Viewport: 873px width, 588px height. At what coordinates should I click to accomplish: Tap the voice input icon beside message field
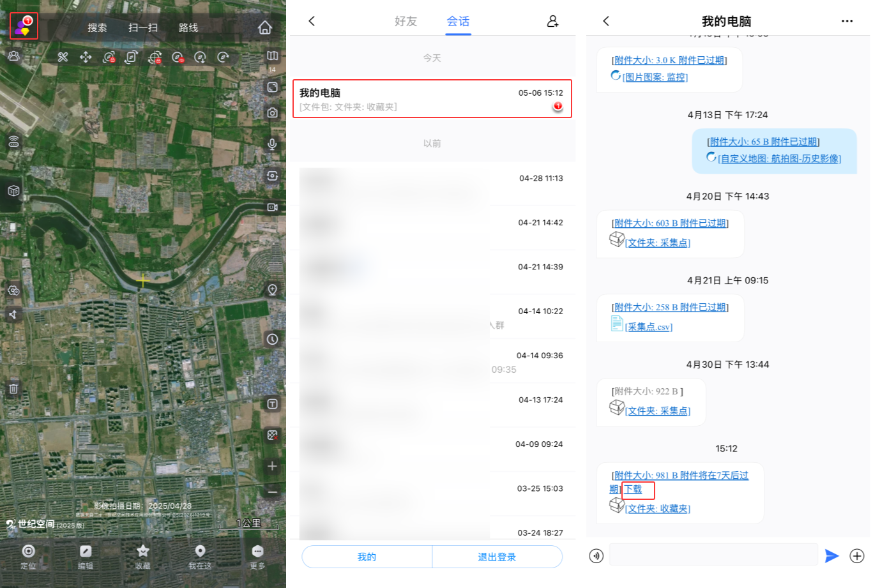pos(596,555)
